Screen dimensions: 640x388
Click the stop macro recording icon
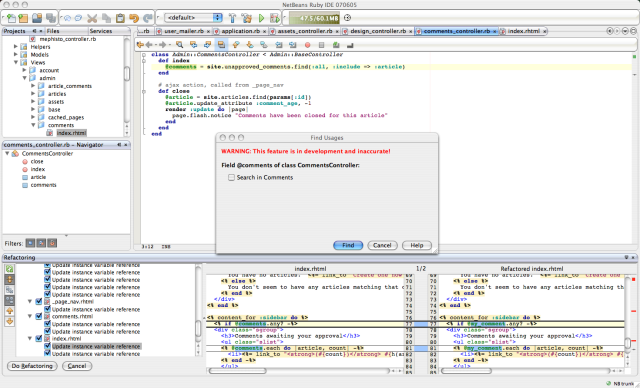coord(321,45)
